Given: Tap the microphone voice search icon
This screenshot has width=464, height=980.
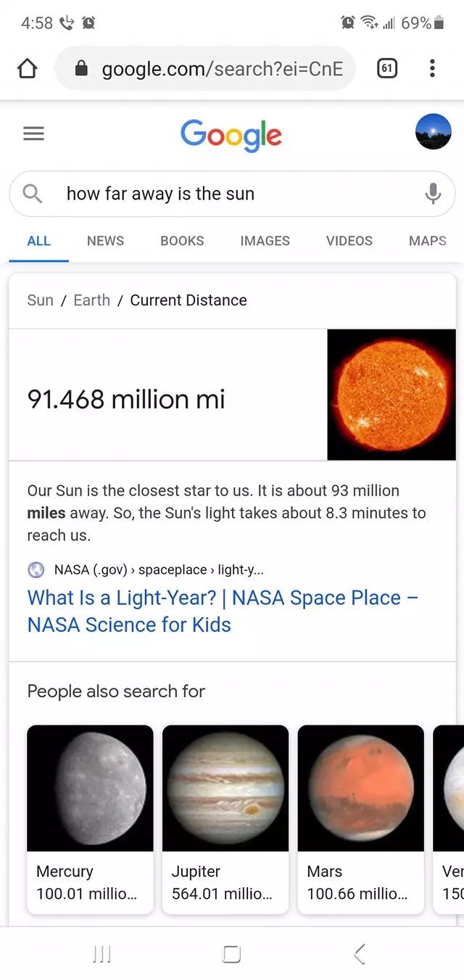Looking at the screenshot, I should tap(433, 194).
